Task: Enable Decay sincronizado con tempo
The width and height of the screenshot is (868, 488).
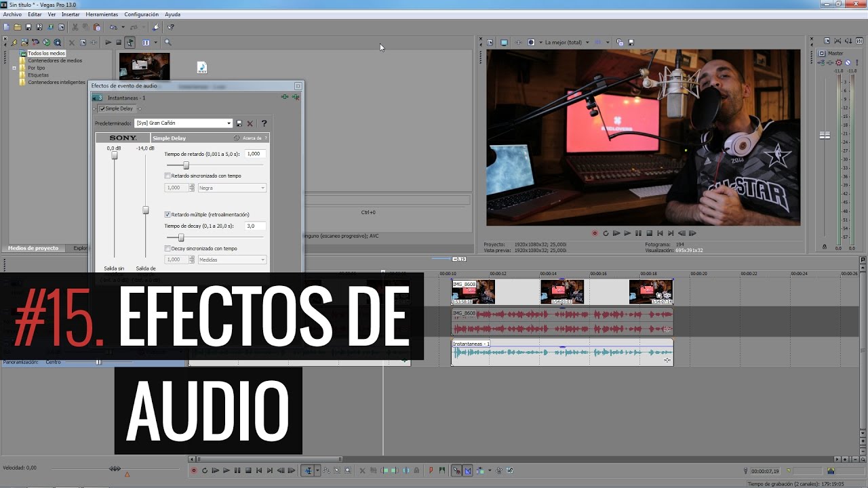Action: coord(167,248)
